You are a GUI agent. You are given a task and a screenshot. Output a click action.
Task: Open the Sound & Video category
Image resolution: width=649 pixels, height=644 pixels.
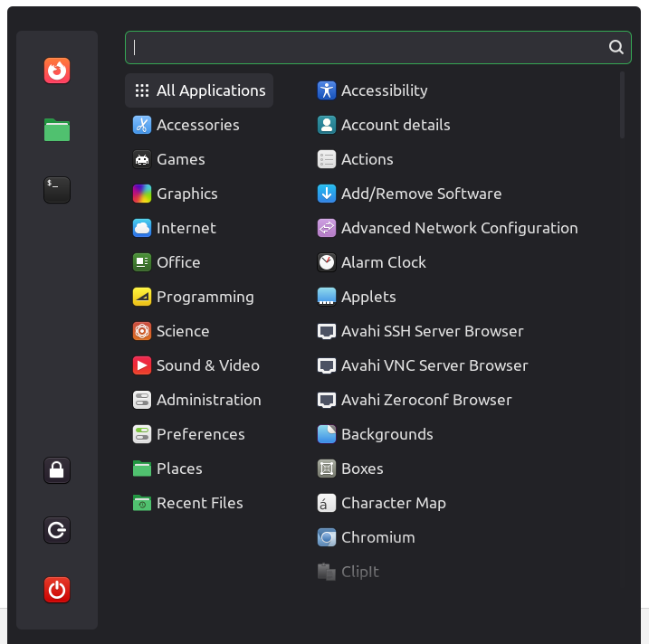pyautogui.click(x=207, y=365)
